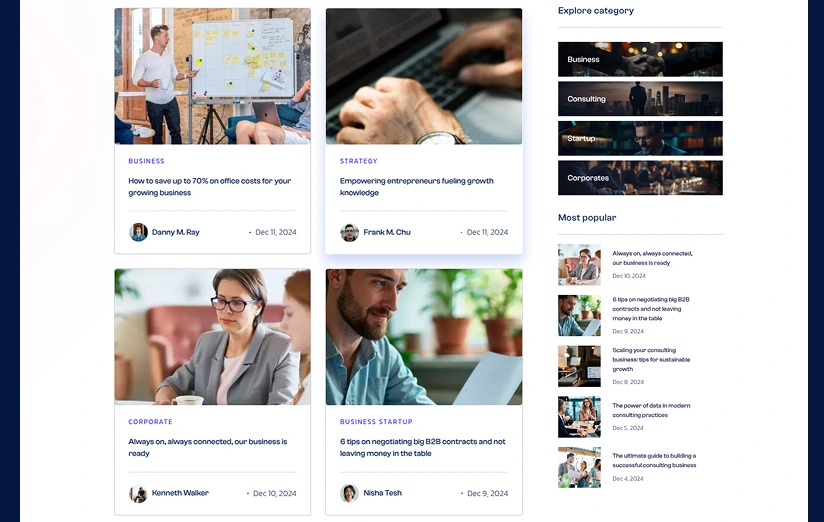Click Nisha Tesh's author avatar
824x522 pixels.
(349, 493)
